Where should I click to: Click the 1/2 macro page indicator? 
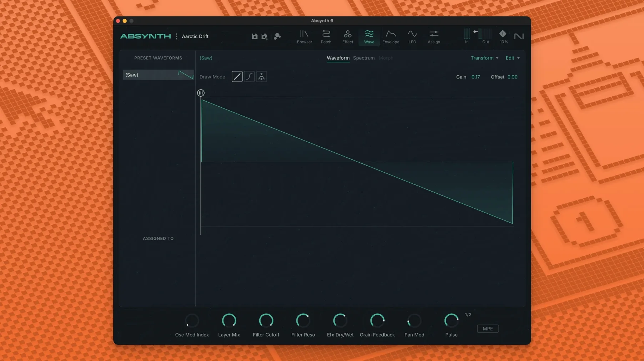(468, 315)
